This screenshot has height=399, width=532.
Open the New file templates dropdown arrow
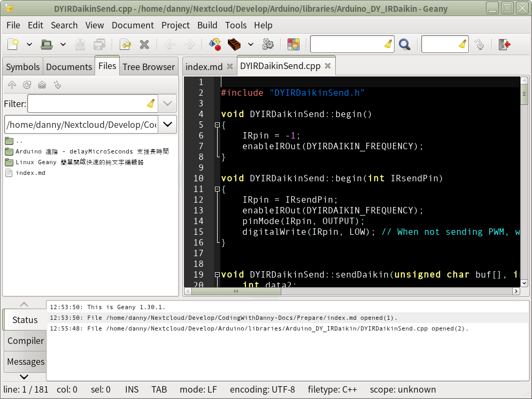29,44
